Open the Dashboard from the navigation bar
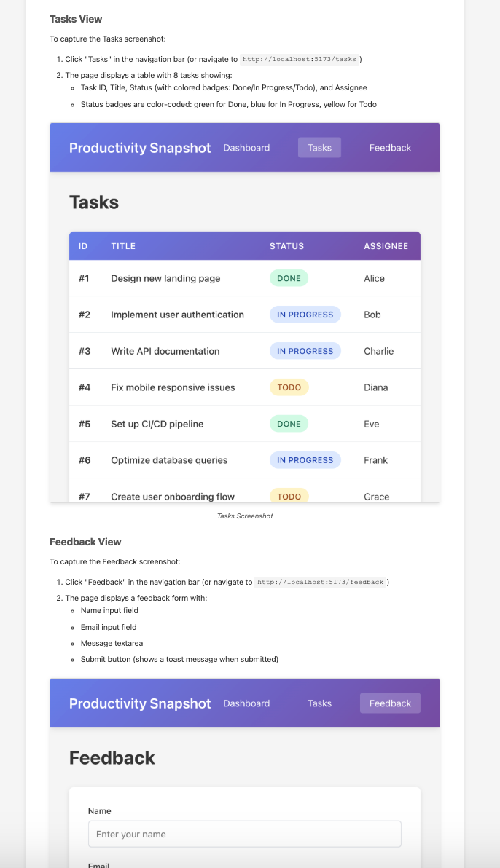This screenshot has width=500, height=868. point(246,147)
